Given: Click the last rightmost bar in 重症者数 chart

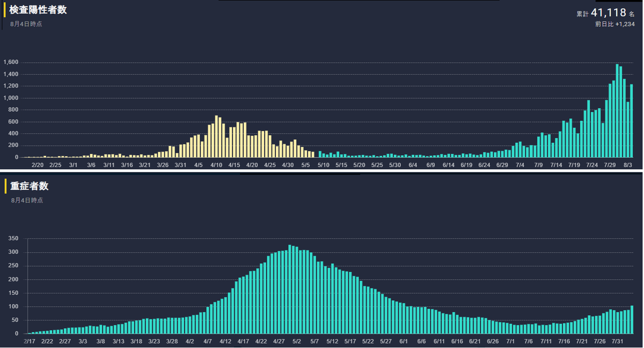Looking at the screenshot, I should (632, 320).
